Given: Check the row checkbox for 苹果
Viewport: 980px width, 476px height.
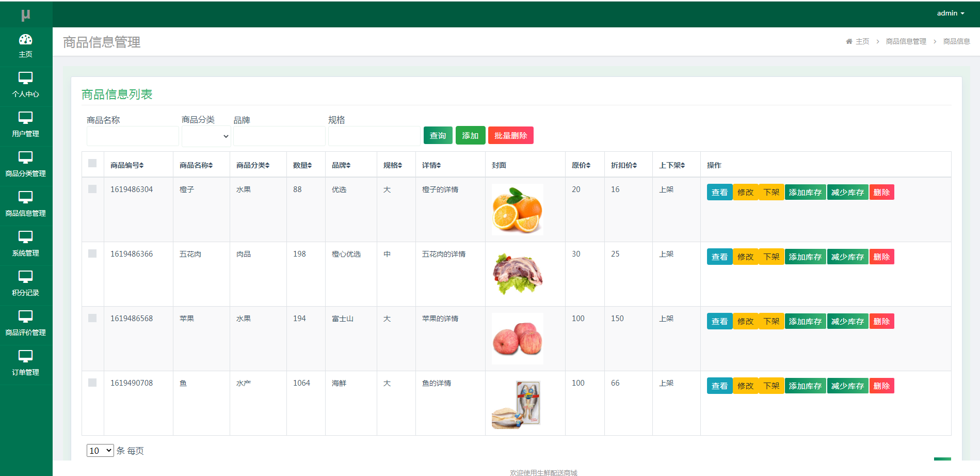Looking at the screenshot, I should click(92, 318).
